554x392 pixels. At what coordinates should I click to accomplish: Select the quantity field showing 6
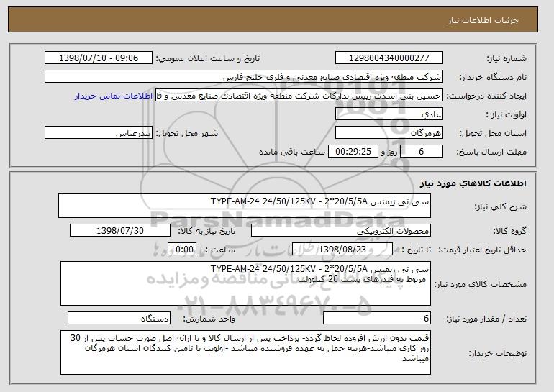(377, 318)
